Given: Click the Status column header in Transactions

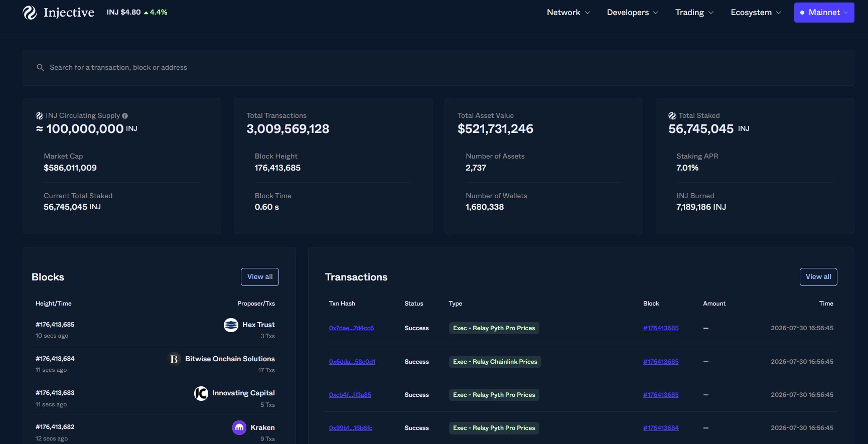Looking at the screenshot, I should click(414, 304).
